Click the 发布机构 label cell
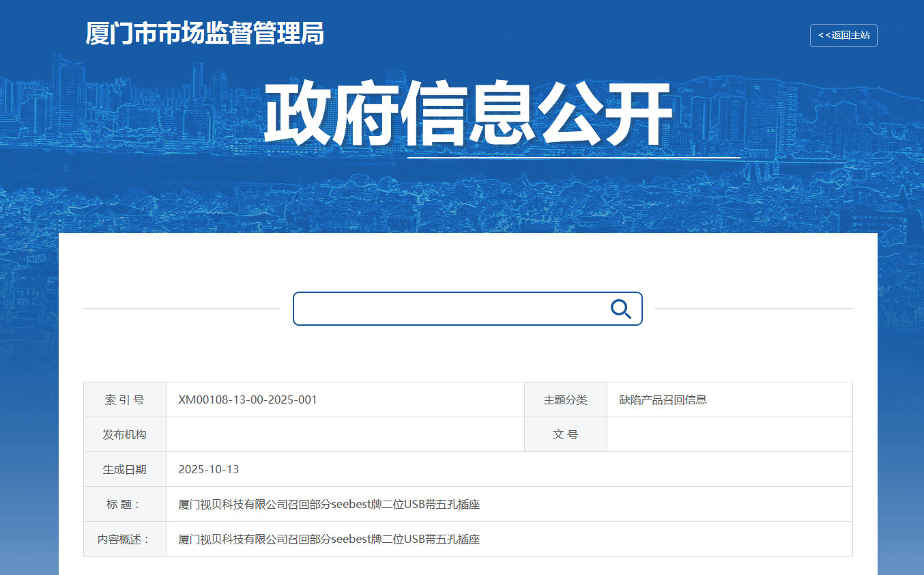Screen dimensions: 924x575 click(125, 434)
